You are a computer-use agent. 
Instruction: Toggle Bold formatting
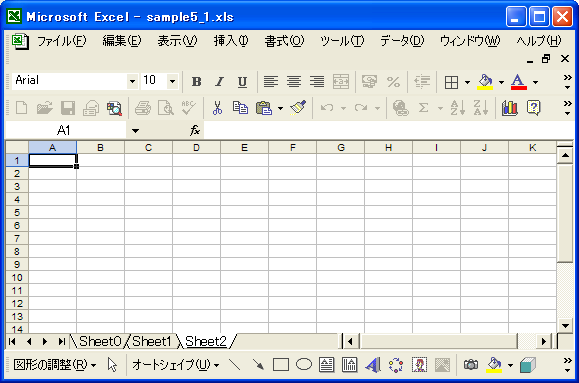(x=196, y=82)
